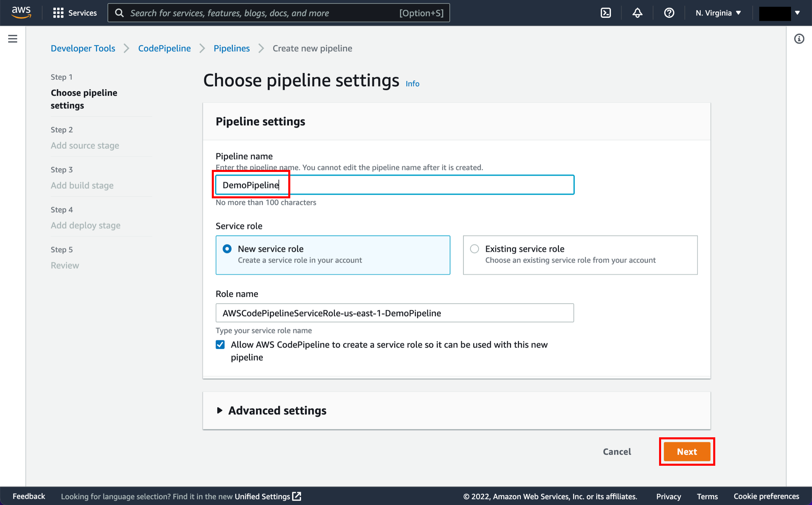Go to Pipelines breadcrumb

pyautogui.click(x=231, y=48)
